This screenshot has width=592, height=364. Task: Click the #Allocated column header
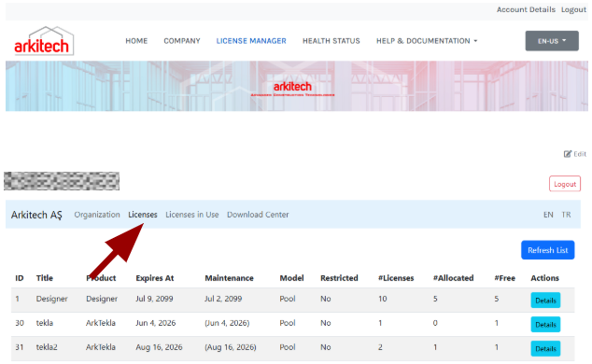pos(453,278)
